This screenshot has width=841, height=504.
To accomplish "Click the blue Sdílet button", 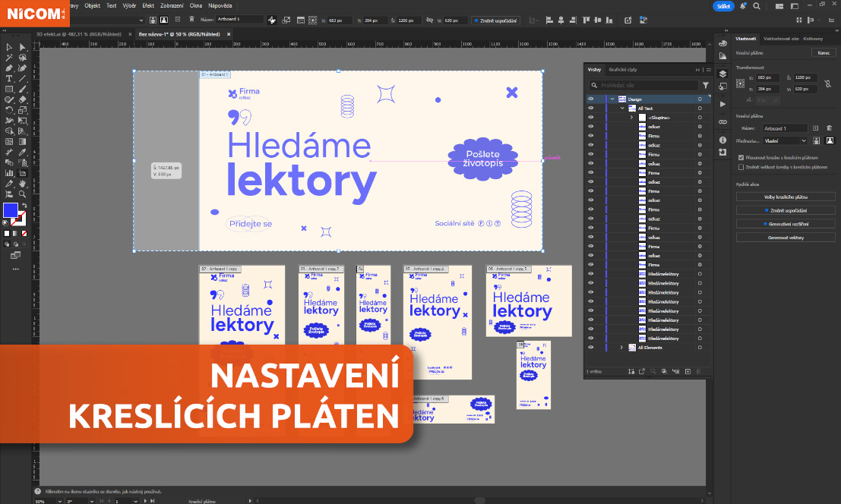I will point(723,6).
